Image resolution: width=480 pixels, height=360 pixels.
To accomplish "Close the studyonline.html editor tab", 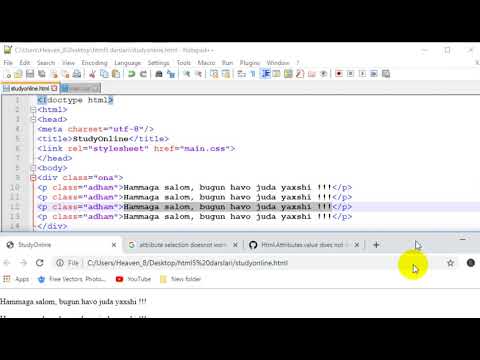I will tap(54, 88).
